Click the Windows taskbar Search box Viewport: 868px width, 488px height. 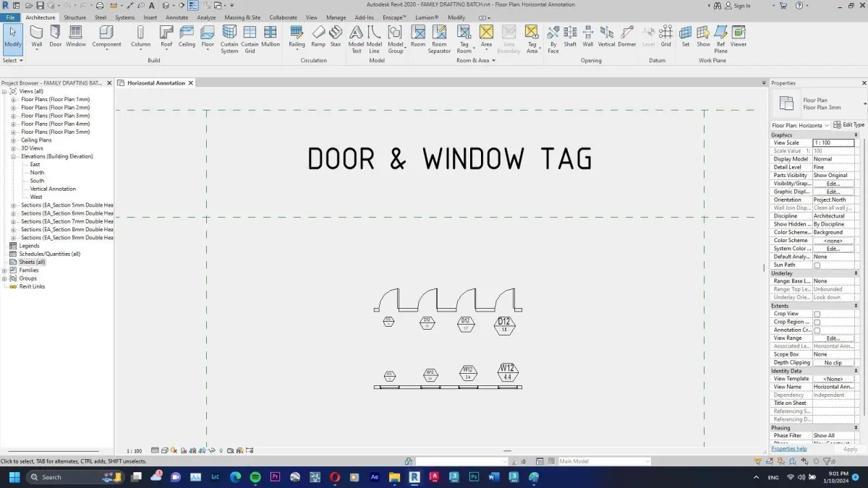click(75, 477)
